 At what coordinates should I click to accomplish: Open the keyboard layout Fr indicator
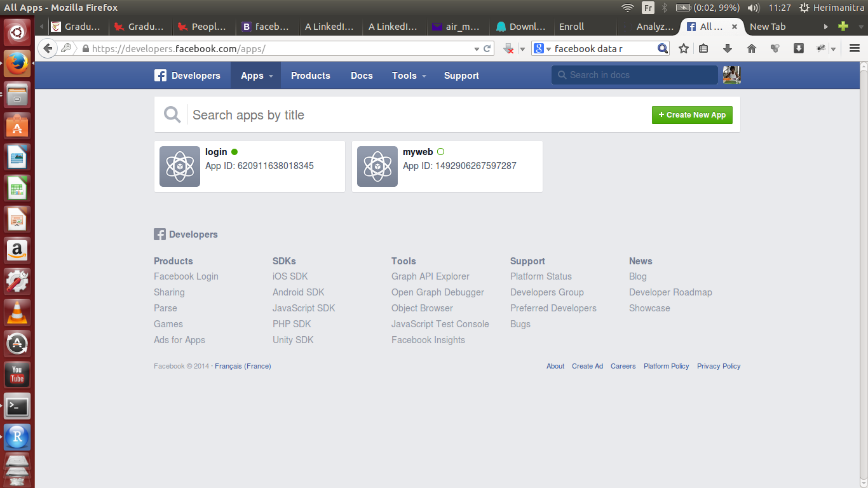[x=648, y=8]
